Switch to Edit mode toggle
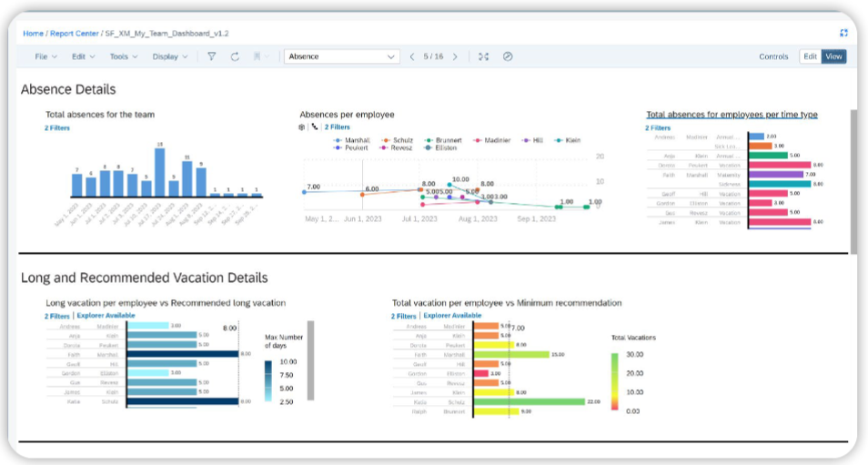 pos(811,56)
